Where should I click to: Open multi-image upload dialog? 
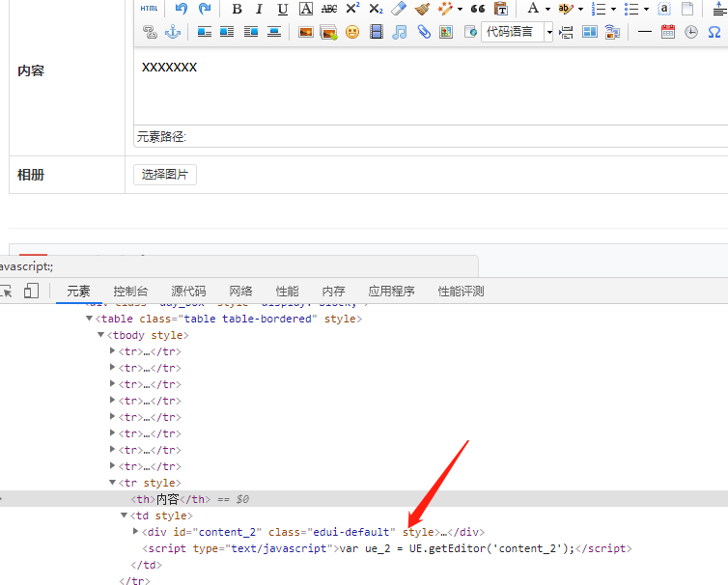[328, 32]
